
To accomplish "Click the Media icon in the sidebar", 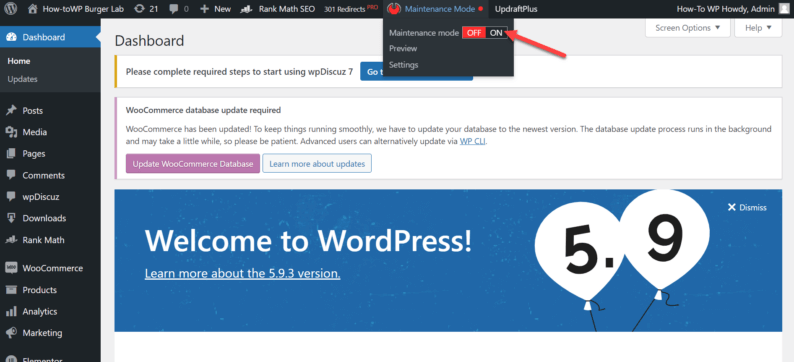I will 11,132.
